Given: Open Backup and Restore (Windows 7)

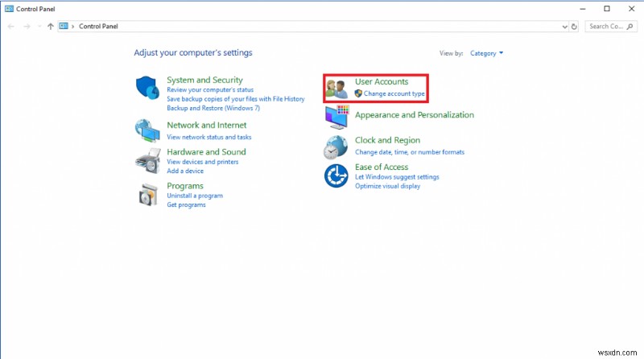Looking at the screenshot, I should coord(213,108).
